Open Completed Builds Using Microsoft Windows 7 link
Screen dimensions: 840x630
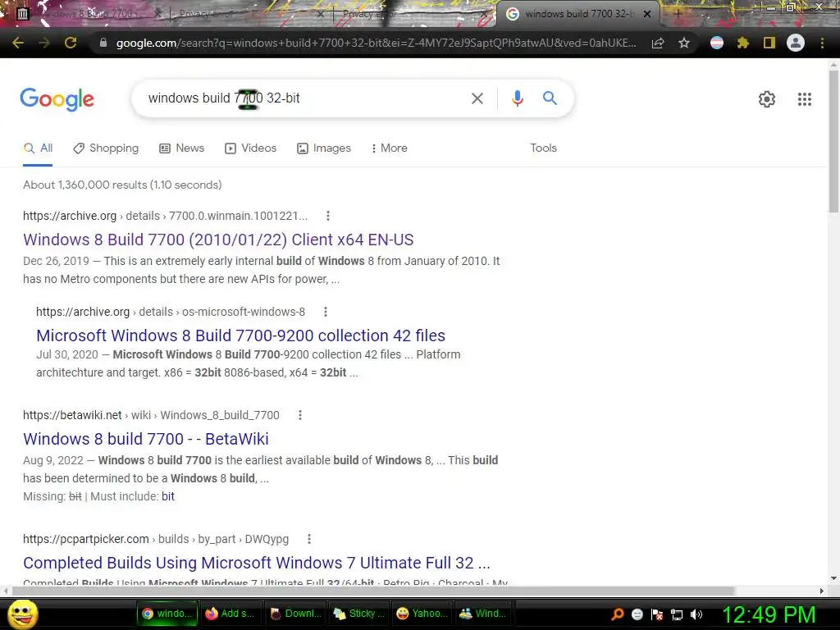tap(257, 563)
